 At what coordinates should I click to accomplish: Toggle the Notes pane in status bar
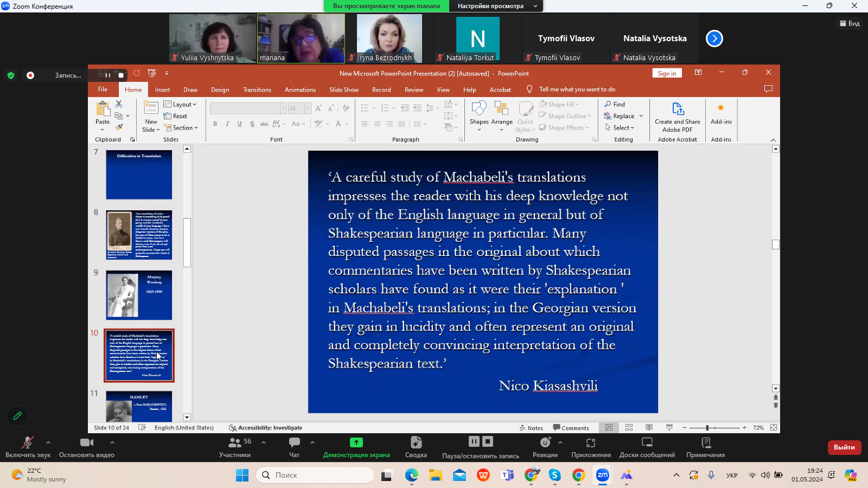[x=531, y=428]
